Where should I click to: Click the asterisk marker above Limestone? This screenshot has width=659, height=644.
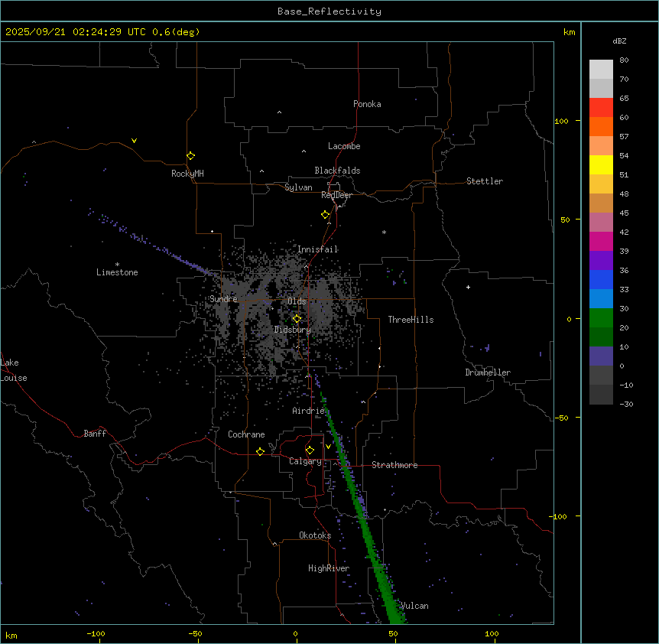[117, 264]
